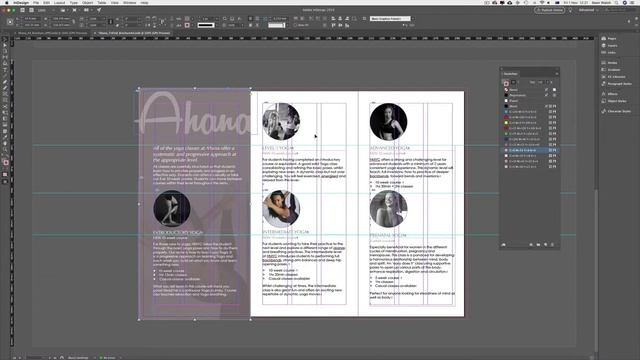Select the Black swatch
The image size is (640, 360).
coord(530,106)
